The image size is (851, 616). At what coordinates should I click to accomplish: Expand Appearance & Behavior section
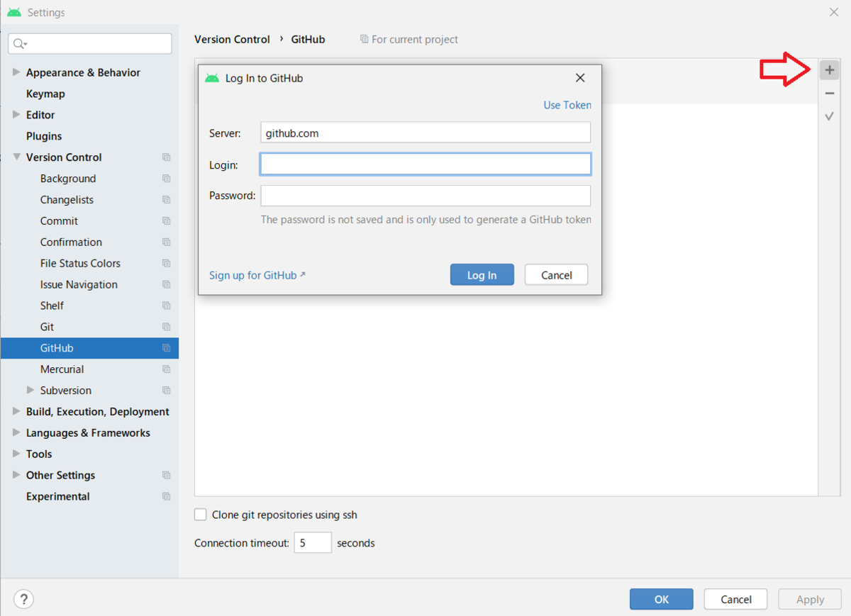pos(16,72)
